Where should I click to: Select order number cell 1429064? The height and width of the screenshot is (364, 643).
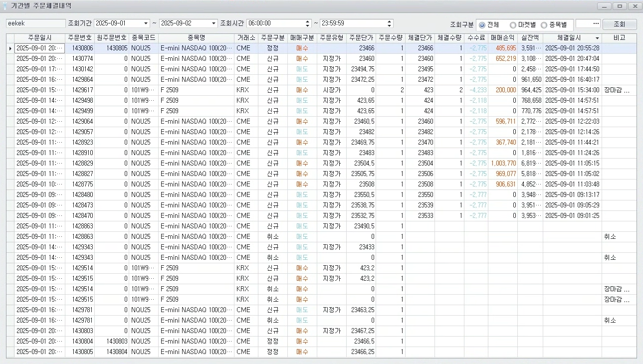80,122
